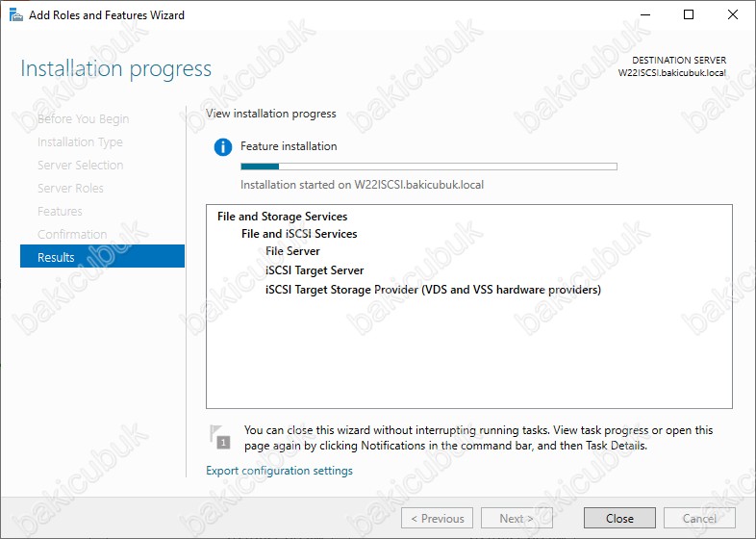Image resolution: width=756 pixels, height=539 pixels.
Task: Select the Results step in sidebar
Action: (x=102, y=256)
